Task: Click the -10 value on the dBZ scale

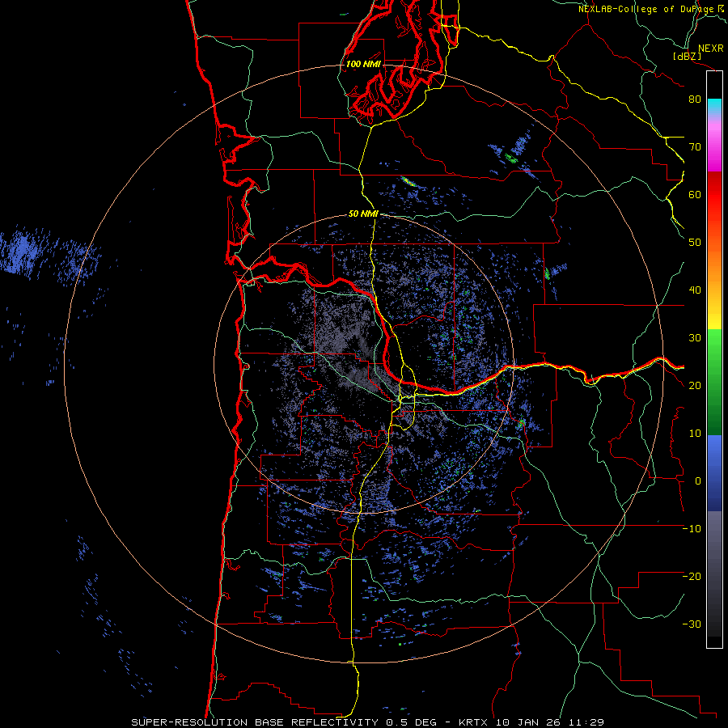Action: tap(692, 529)
